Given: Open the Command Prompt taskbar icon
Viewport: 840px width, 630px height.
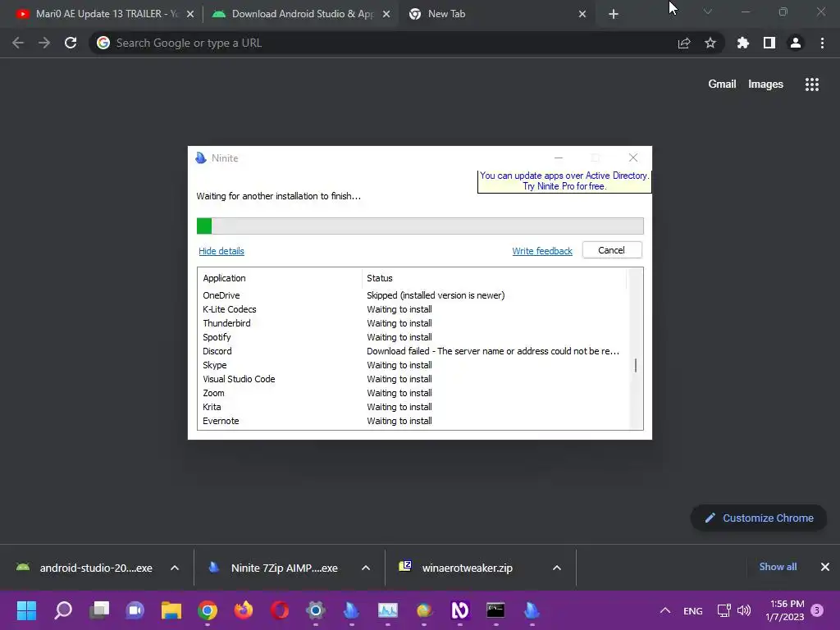Looking at the screenshot, I should pyautogui.click(x=495, y=610).
